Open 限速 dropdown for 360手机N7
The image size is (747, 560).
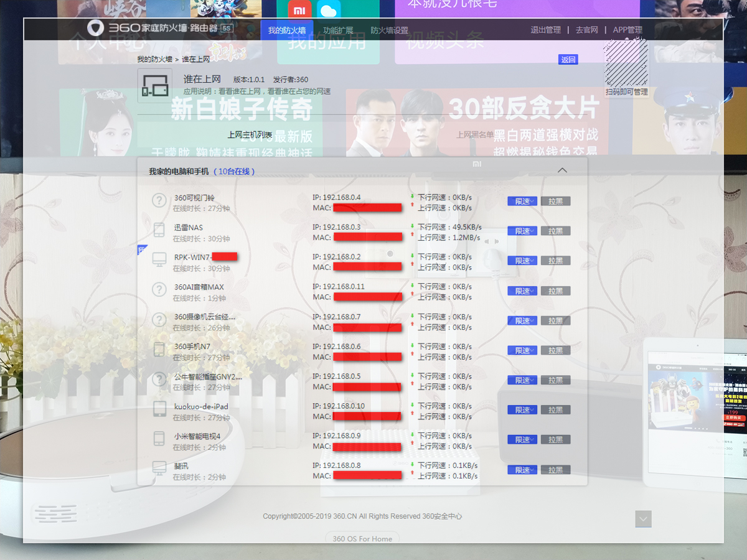tap(522, 350)
